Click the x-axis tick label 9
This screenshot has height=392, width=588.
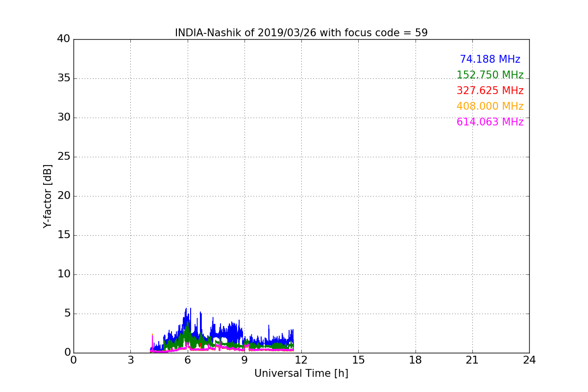(x=245, y=360)
